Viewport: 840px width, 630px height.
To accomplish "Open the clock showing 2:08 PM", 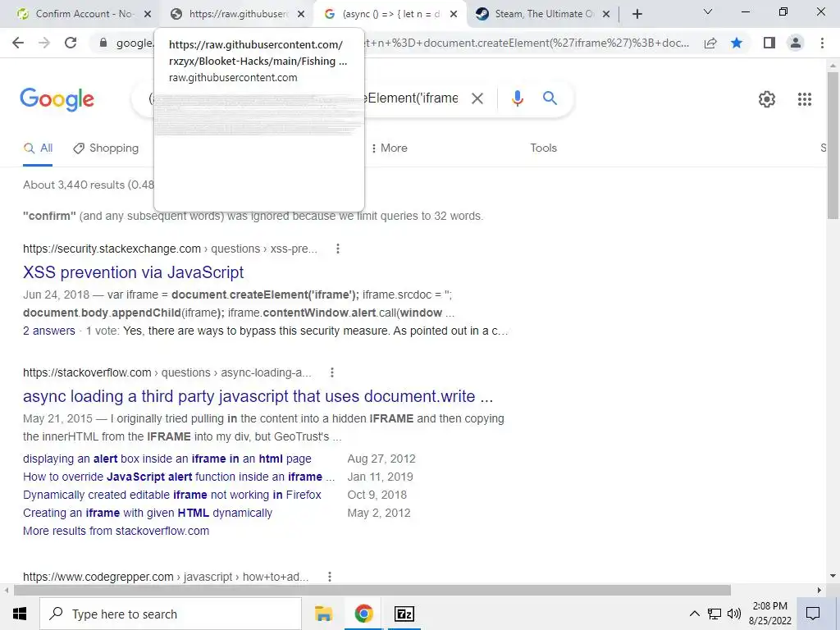I will coord(769,614).
